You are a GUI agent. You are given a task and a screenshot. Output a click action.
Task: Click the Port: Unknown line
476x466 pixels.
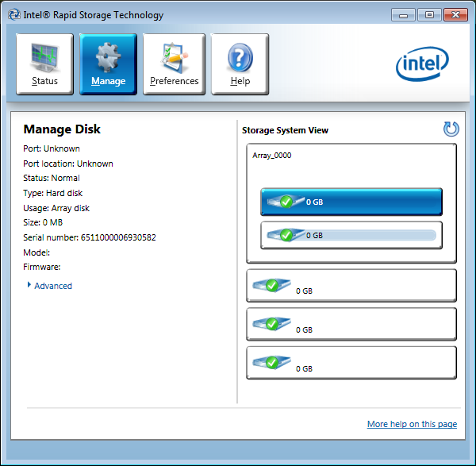click(x=52, y=148)
